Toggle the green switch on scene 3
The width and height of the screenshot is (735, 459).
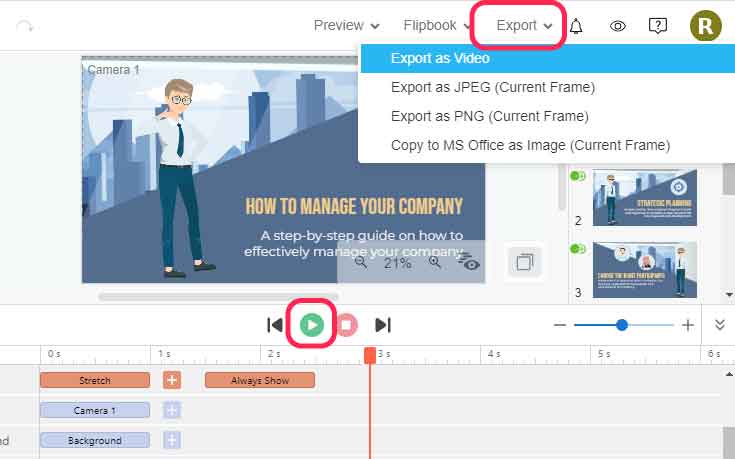[x=577, y=249]
